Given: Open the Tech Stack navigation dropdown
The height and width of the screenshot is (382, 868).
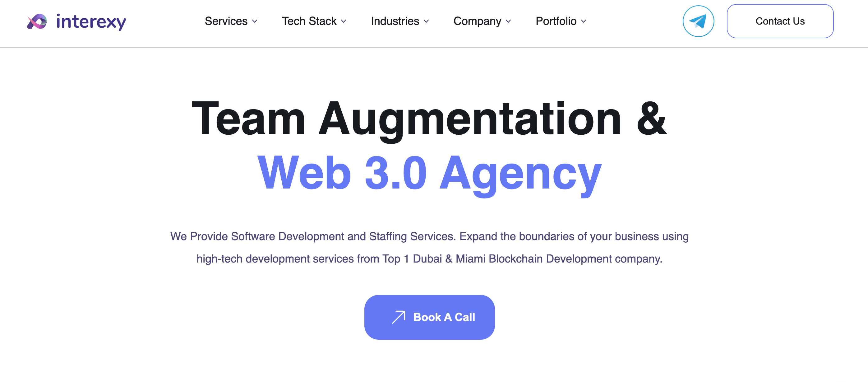Looking at the screenshot, I should click(x=314, y=21).
